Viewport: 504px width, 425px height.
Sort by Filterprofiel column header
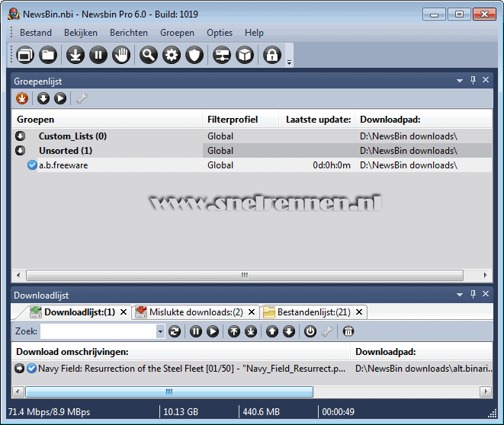tap(240, 120)
